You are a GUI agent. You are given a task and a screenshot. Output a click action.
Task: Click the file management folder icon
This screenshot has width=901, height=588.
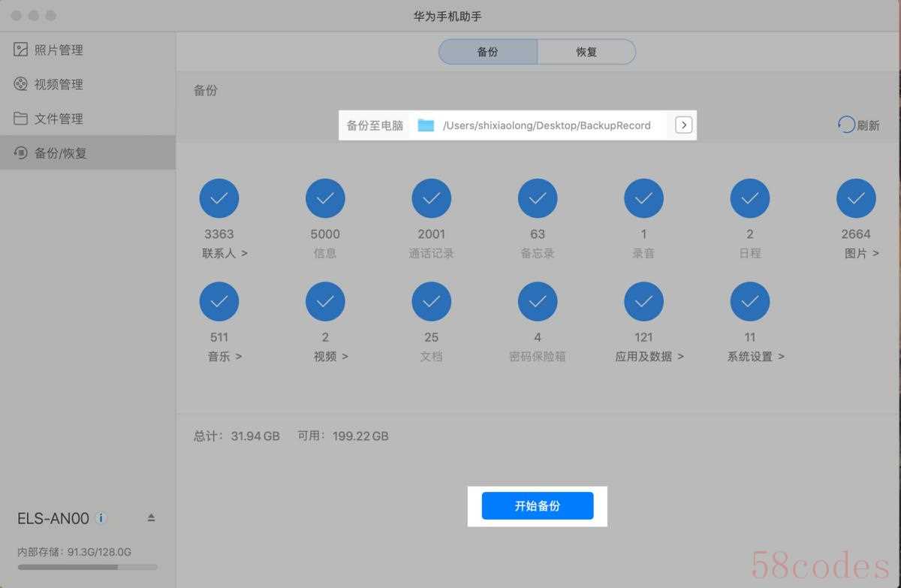coord(21,119)
